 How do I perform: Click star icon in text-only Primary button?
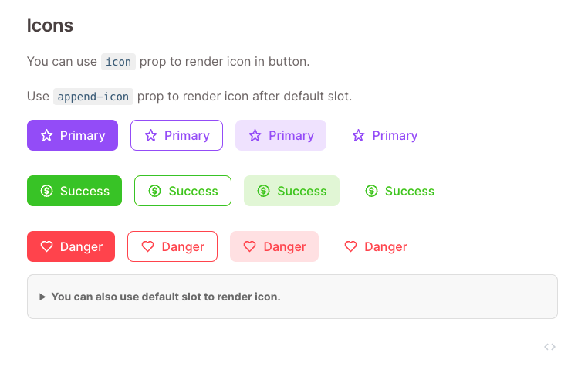359,135
